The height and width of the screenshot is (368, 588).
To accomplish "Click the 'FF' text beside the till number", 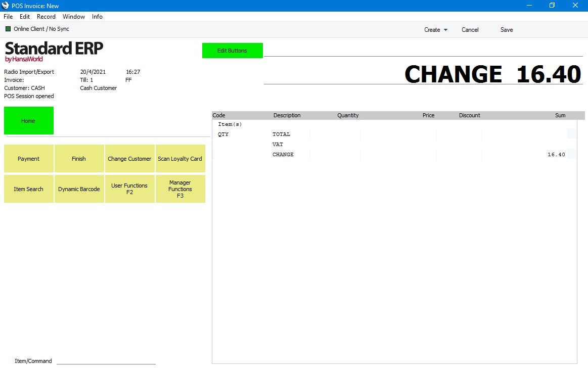I will [128, 80].
